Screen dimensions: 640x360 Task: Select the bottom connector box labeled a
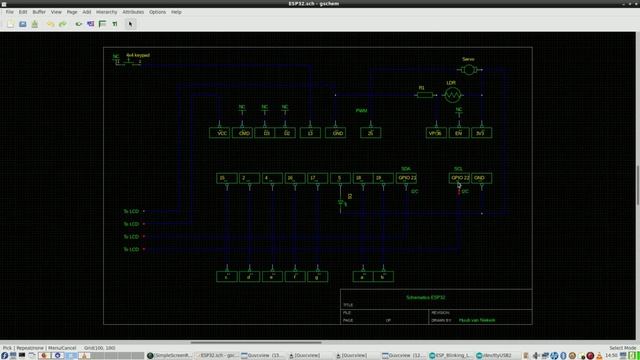click(363, 276)
